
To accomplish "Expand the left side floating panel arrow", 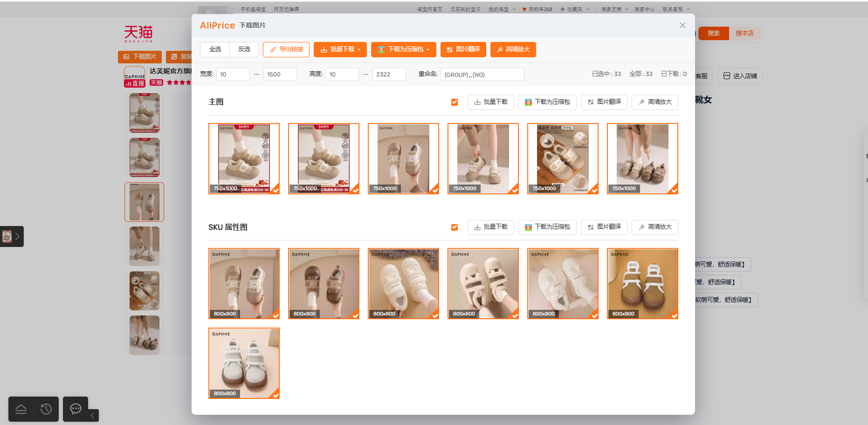I will click(x=17, y=236).
